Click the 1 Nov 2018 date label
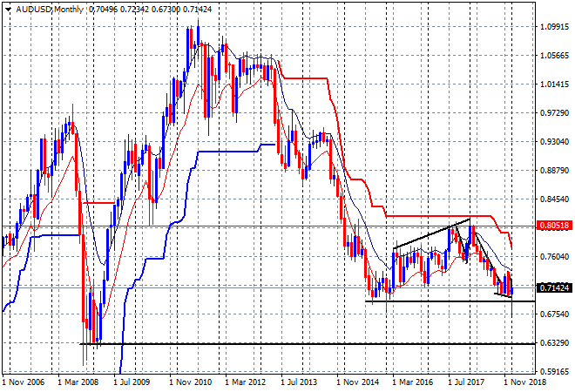The image size is (575, 392). click(525, 382)
